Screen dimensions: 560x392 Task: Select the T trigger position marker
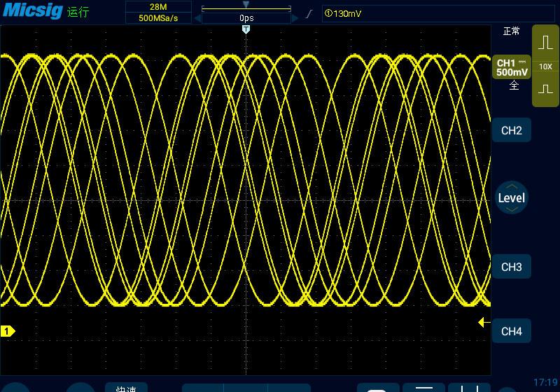(246, 29)
